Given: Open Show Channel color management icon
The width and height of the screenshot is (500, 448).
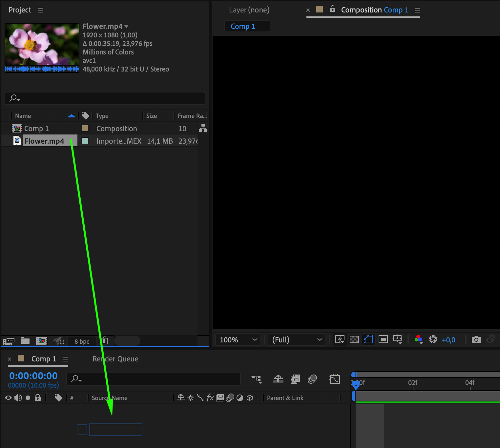Looking at the screenshot, I should [x=419, y=339].
